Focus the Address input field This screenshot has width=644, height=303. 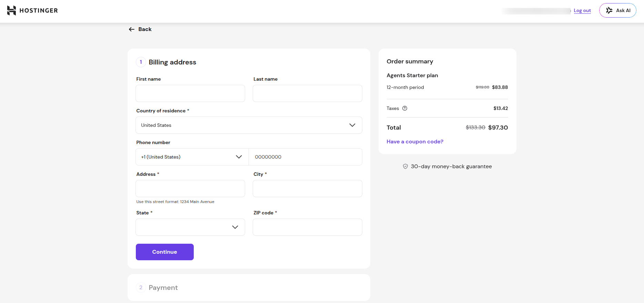(190, 189)
